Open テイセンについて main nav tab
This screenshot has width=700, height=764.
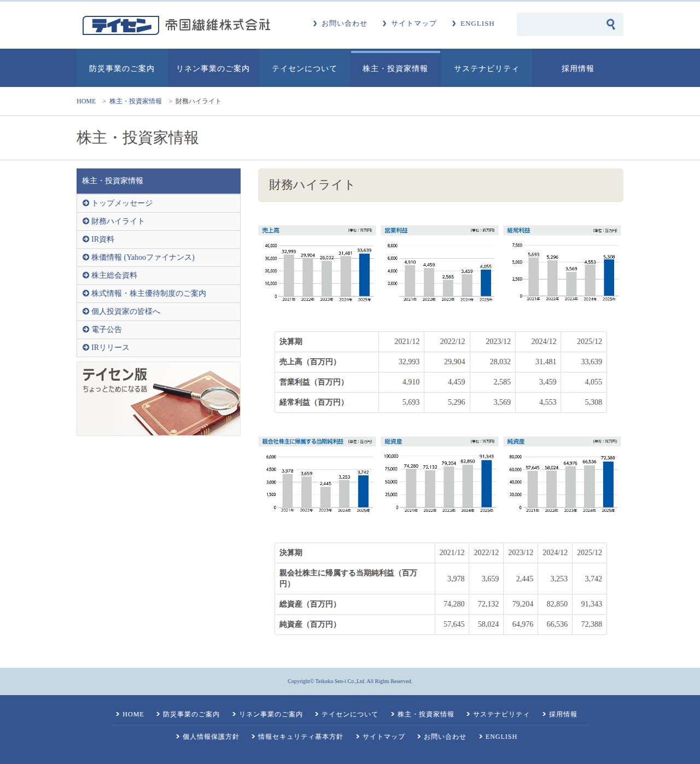click(305, 68)
